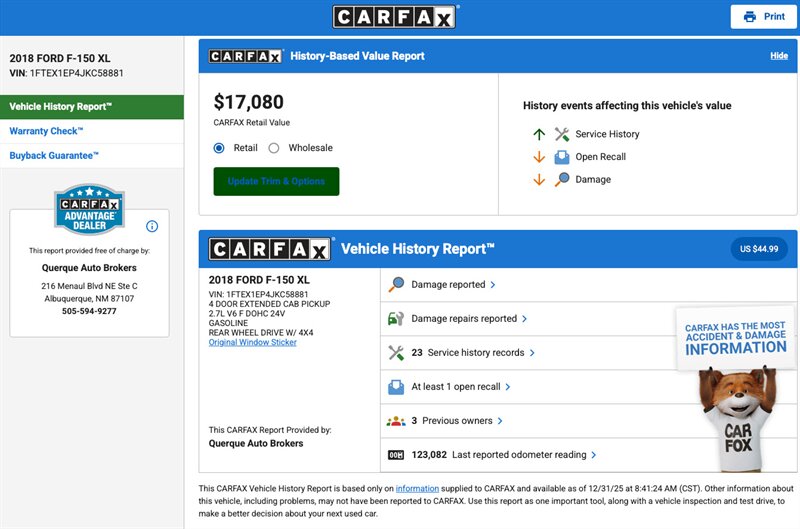
Task: Click the magnifier icon next to Damage reported
Action: [396, 285]
